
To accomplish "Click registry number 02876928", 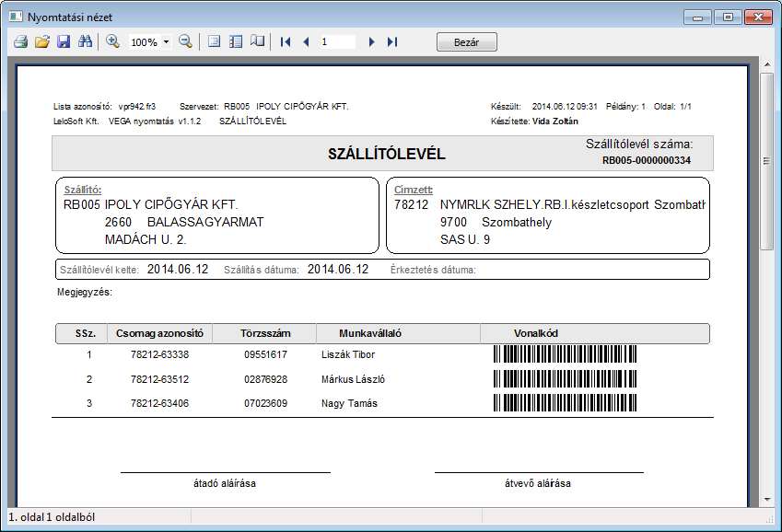I will click(266, 379).
